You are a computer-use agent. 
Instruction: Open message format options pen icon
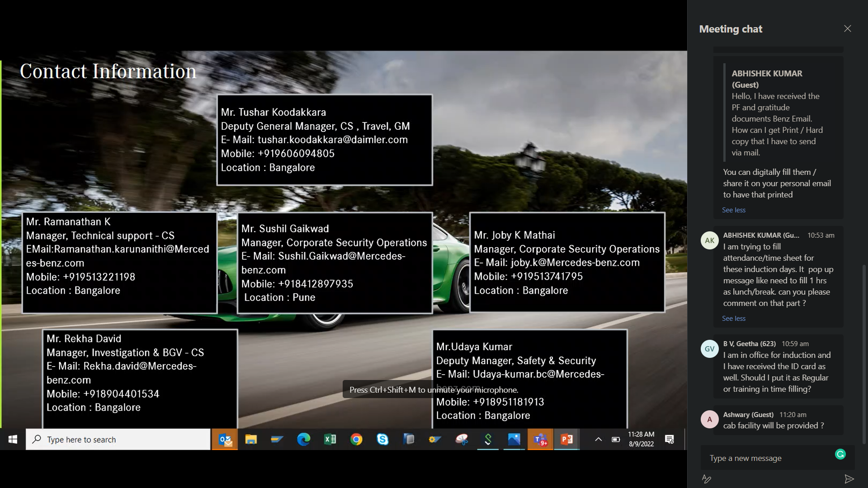point(707,479)
